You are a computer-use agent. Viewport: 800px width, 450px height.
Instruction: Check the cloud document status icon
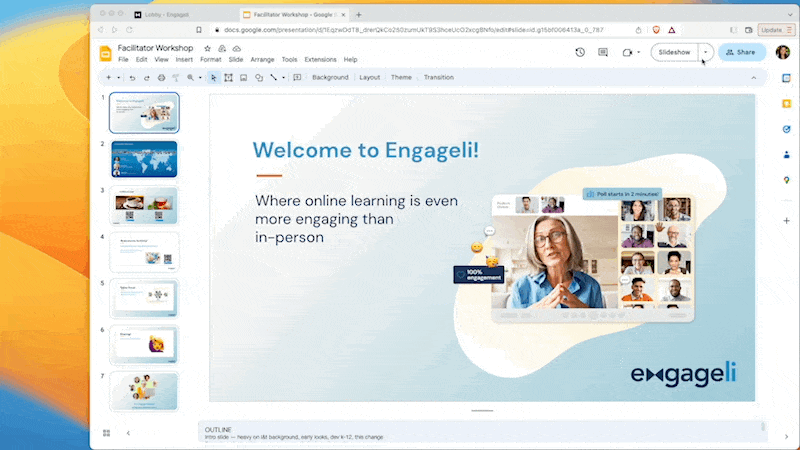pyautogui.click(x=237, y=48)
